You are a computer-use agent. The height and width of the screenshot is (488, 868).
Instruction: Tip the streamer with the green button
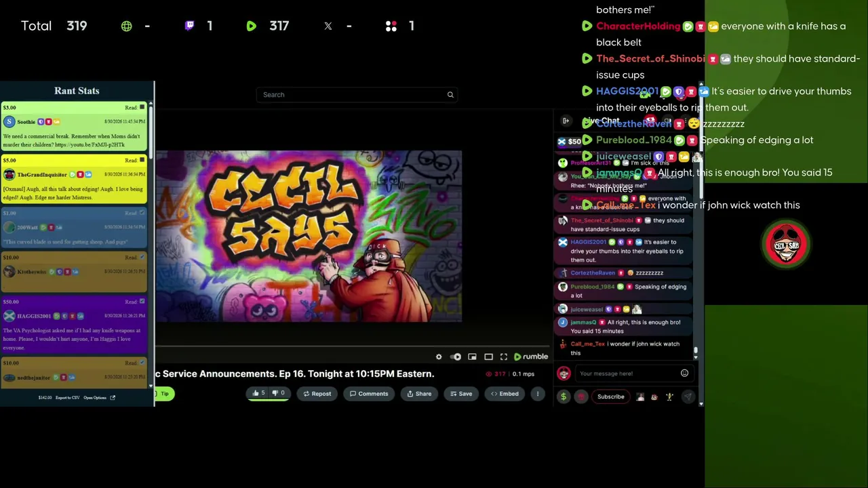164,394
